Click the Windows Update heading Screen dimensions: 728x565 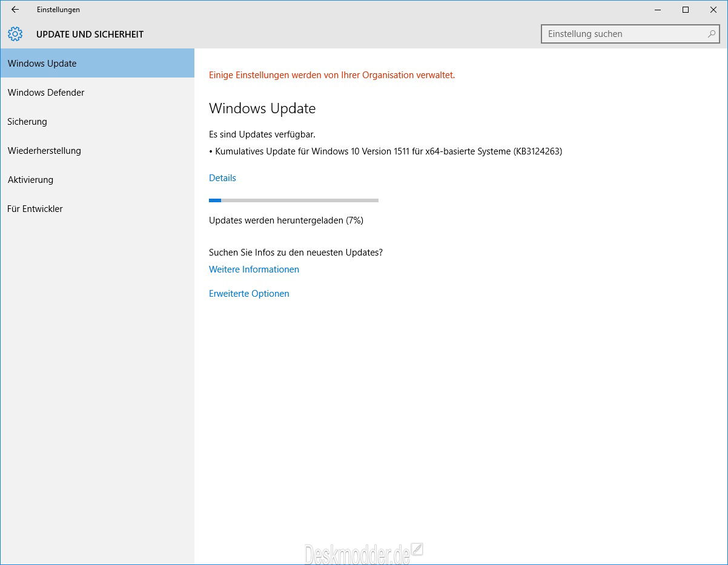262,108
